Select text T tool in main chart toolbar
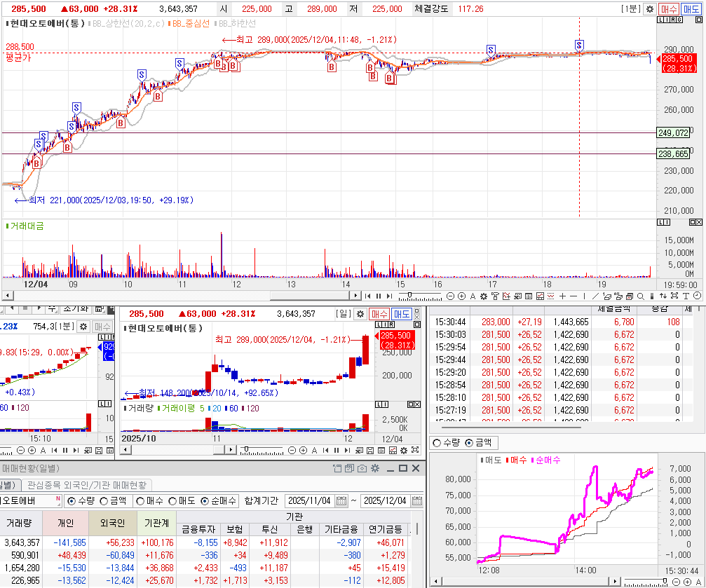The height and width of the screenshot is (588, 706). [686, 296]
